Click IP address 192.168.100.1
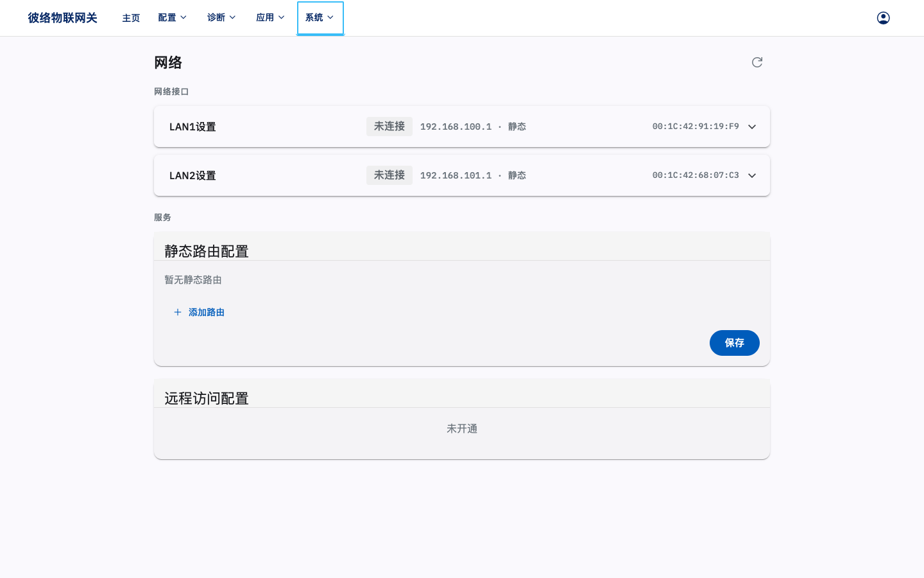Viewport: 924px width, 578px height. 456,127
